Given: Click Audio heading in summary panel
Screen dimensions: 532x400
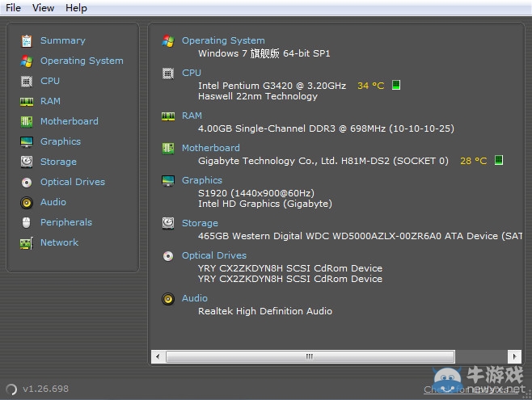Looking at the screenshot, I should 194,298.
